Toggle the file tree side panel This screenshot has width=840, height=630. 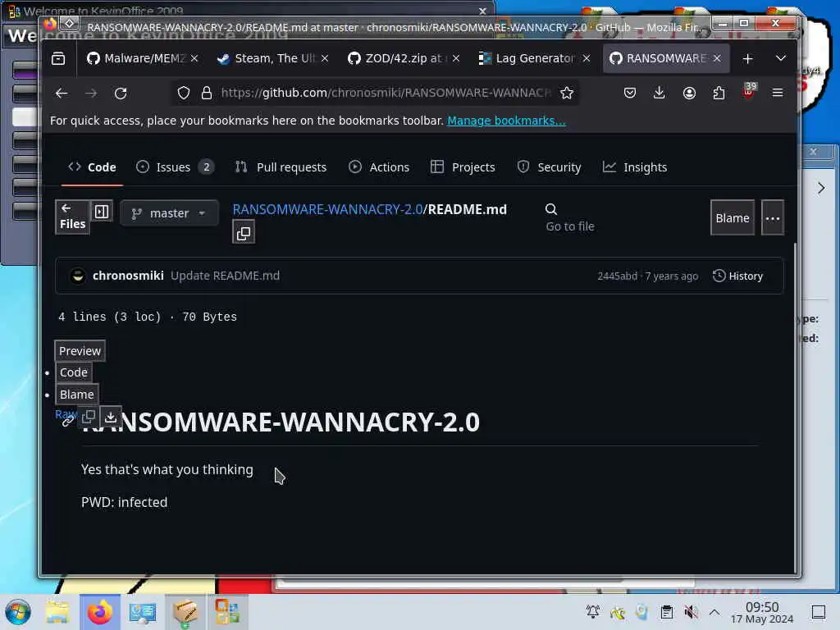coord(102,212)
